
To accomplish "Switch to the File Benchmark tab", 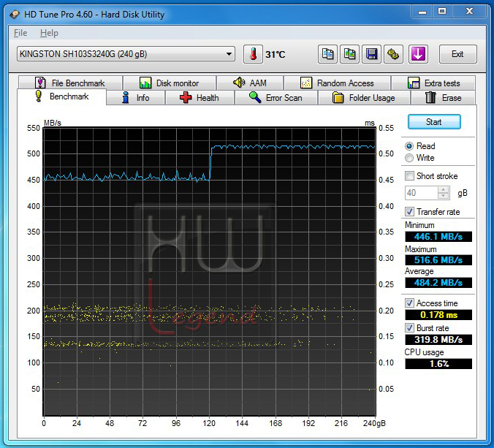I will click(x=70, y=83).
